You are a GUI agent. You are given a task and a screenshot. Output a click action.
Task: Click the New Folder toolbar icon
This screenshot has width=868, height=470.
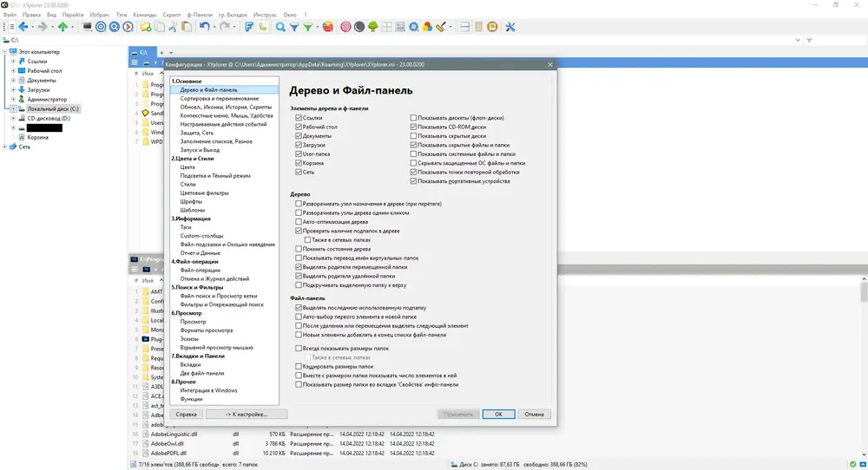(x=146, y=27)
